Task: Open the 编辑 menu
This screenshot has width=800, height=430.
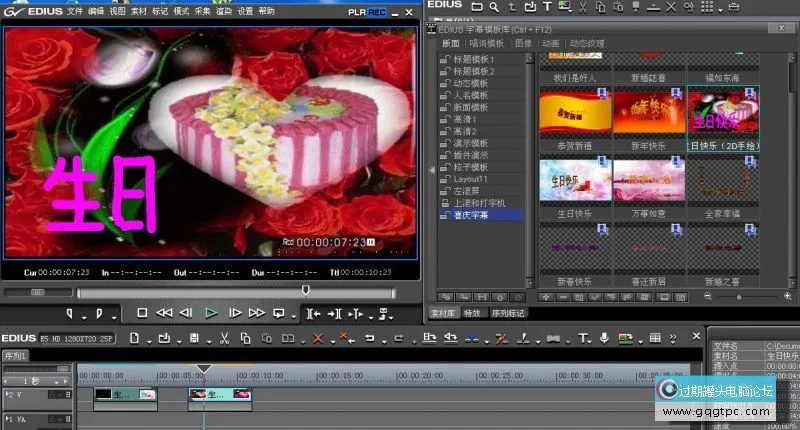Action: (95, 11)
